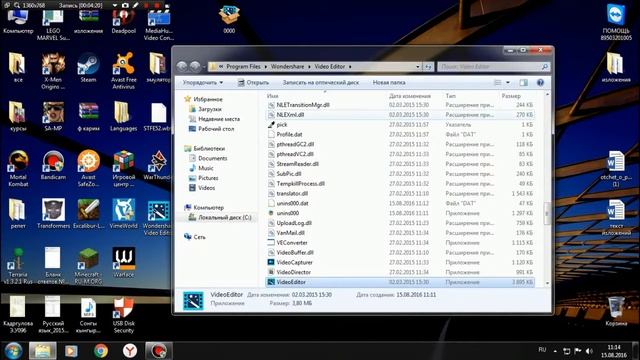Go back with Explorer back arrow
640x360 pixels.
(182, 66)
